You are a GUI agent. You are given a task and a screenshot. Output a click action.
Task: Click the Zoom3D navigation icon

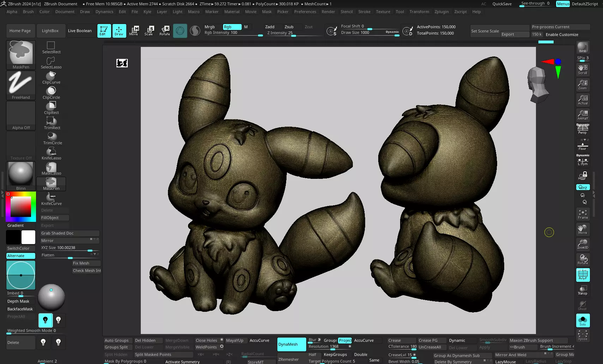point(583,244)
